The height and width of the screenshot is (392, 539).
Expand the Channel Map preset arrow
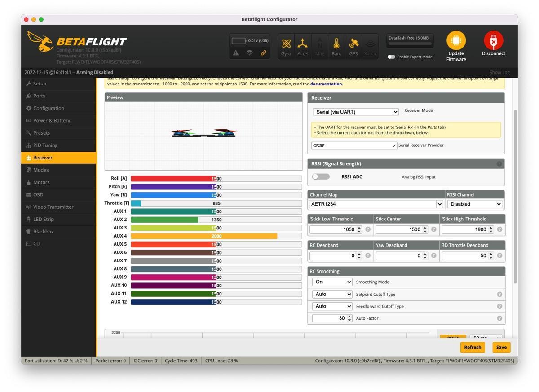click(x=439, y=204)
